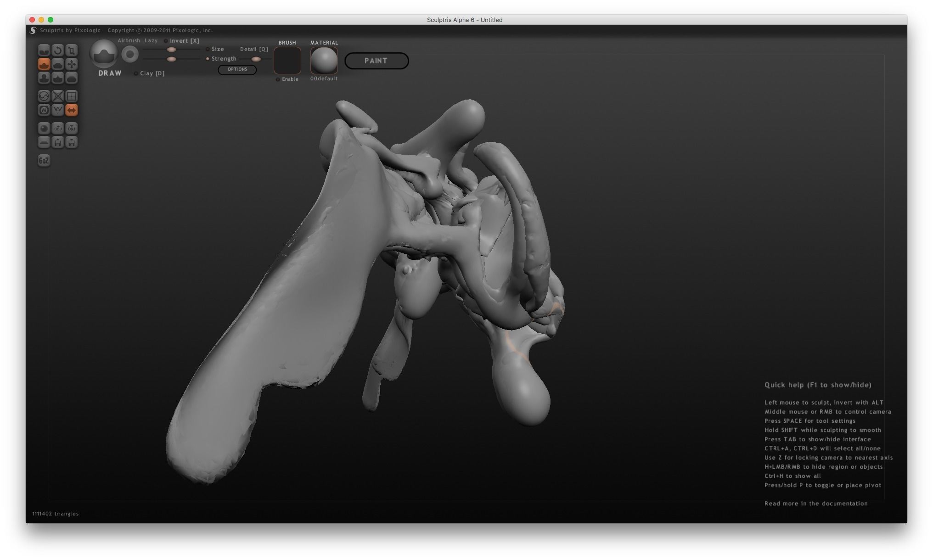Select the Smooth tool

point(71,78)
